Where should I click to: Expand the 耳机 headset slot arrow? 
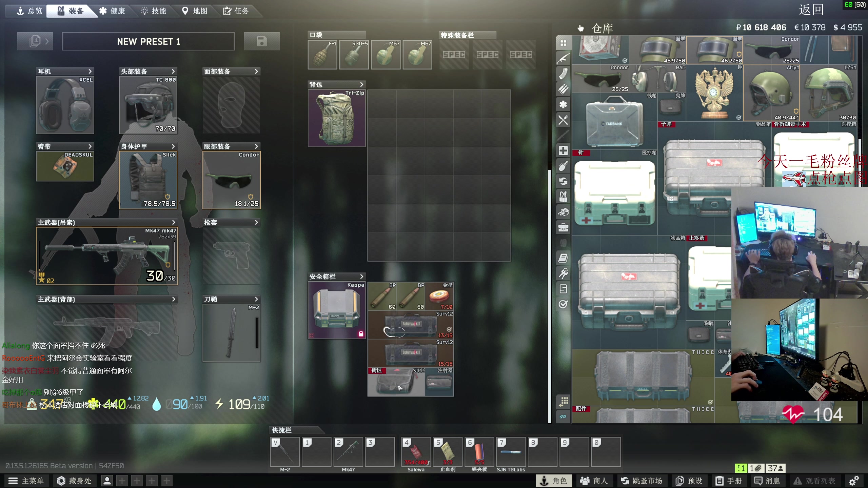(90, 71)
